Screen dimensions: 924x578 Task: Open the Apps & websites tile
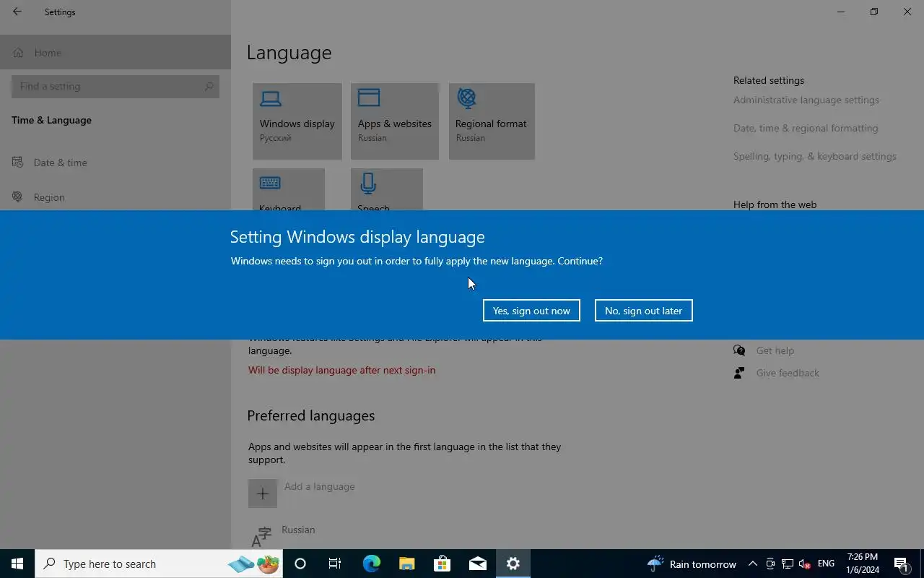click(395, 121)
